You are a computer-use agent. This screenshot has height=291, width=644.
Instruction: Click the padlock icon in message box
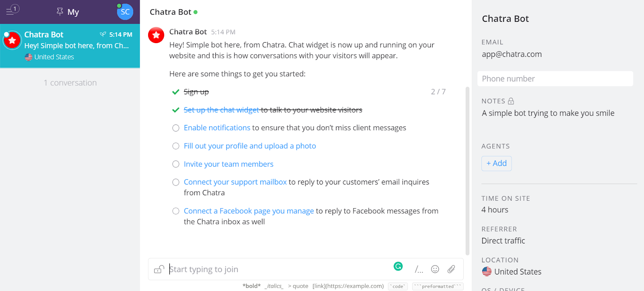159,269
